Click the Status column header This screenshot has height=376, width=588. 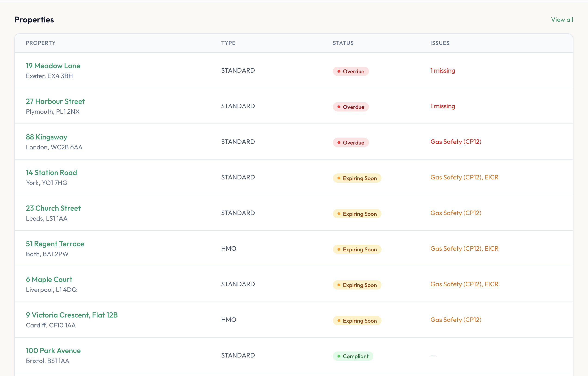pyautogui.click(x=343, y=43)
